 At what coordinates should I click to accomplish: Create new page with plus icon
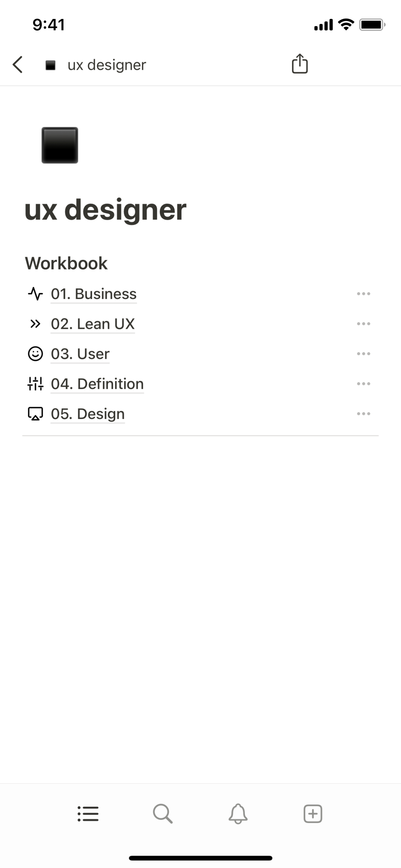coord(313,814)
